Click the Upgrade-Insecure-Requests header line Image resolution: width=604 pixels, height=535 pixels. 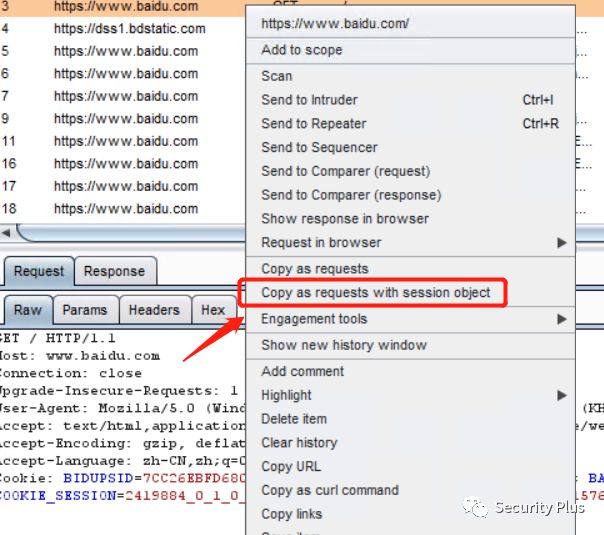[x=119, y=391]
